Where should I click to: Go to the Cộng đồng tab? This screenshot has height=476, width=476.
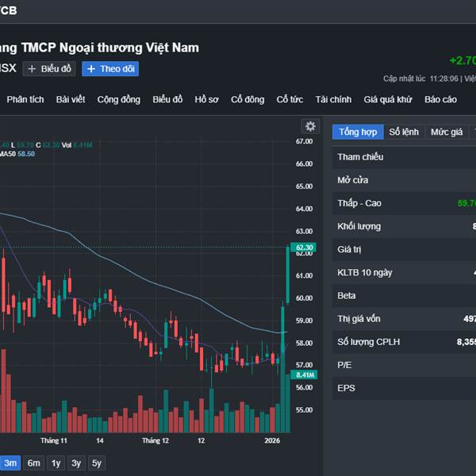click(x=119, y=99)
